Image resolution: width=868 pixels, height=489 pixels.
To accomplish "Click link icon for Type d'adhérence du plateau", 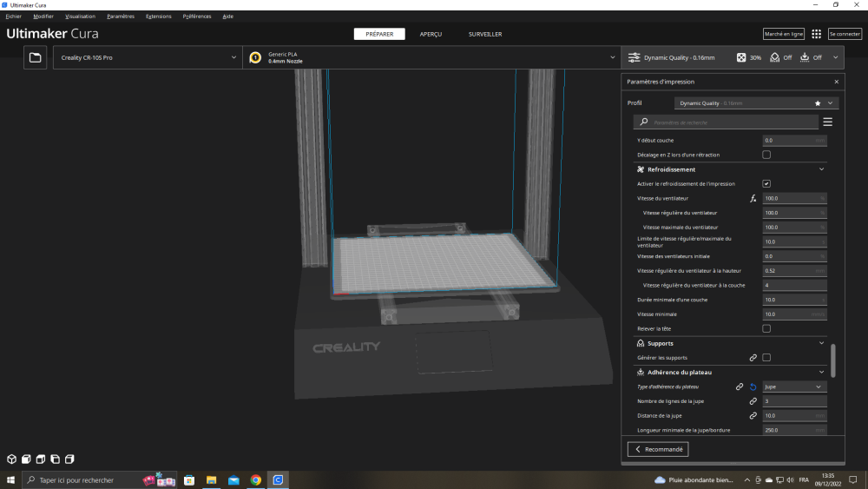I will pos(739,387).
